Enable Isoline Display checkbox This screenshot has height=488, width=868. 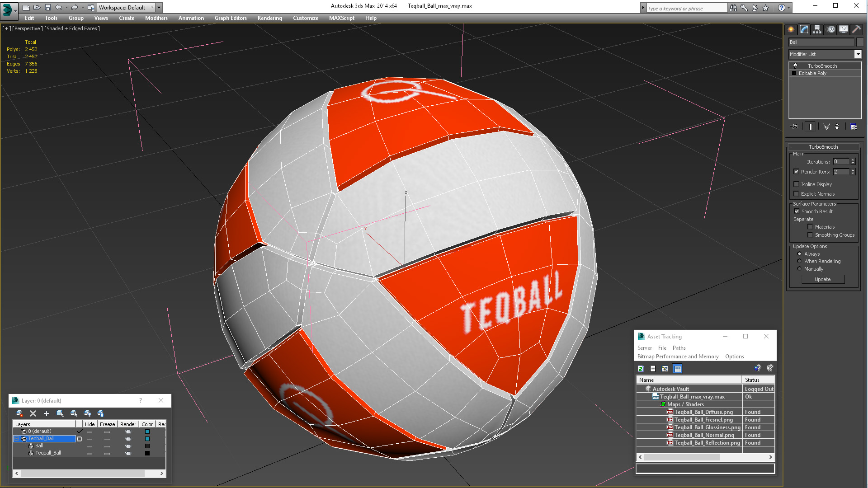797,184
